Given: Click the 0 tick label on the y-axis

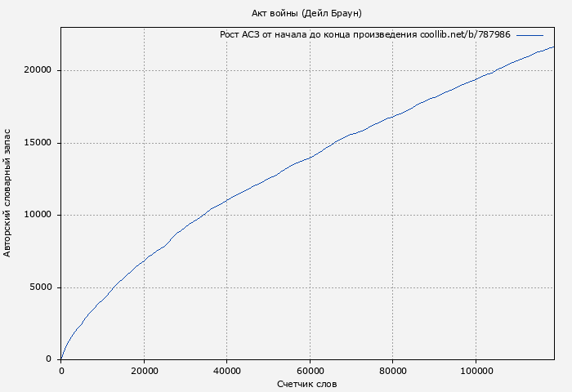Looking at the screenshot, I should coord(50,359).
